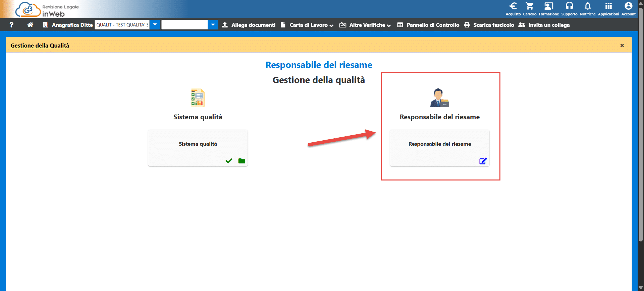Image resolution: width=644 pixels, height=291 pixels.
Task: Click the Sistema qualità checklist illustration
Action: pyautogui.click(x=198, y=98)
